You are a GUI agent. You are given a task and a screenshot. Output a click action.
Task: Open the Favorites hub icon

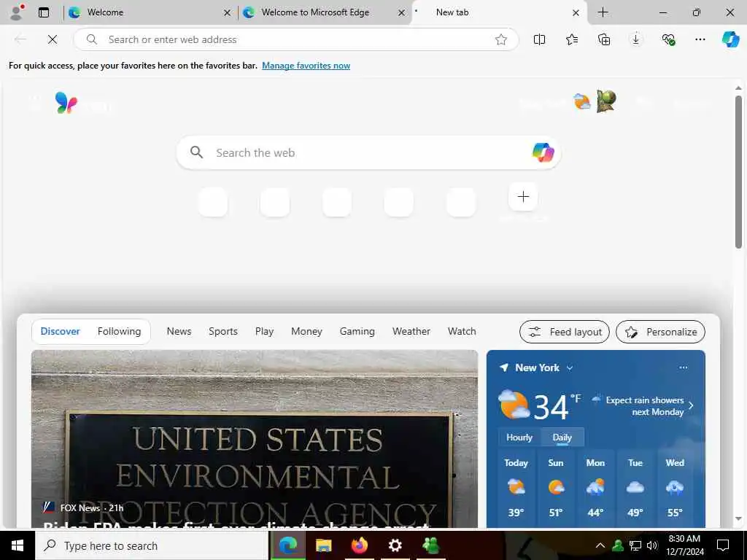pyautogui.click(x=572, y=39)
